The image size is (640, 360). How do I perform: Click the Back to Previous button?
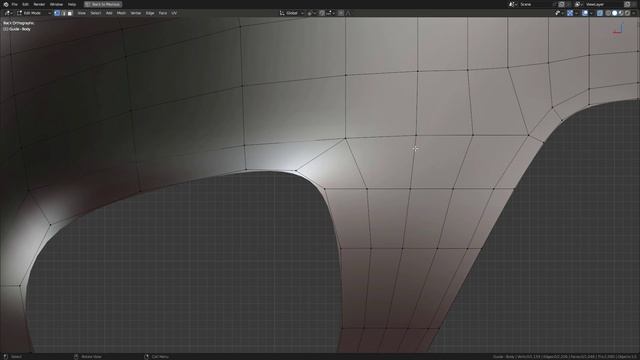103,4
